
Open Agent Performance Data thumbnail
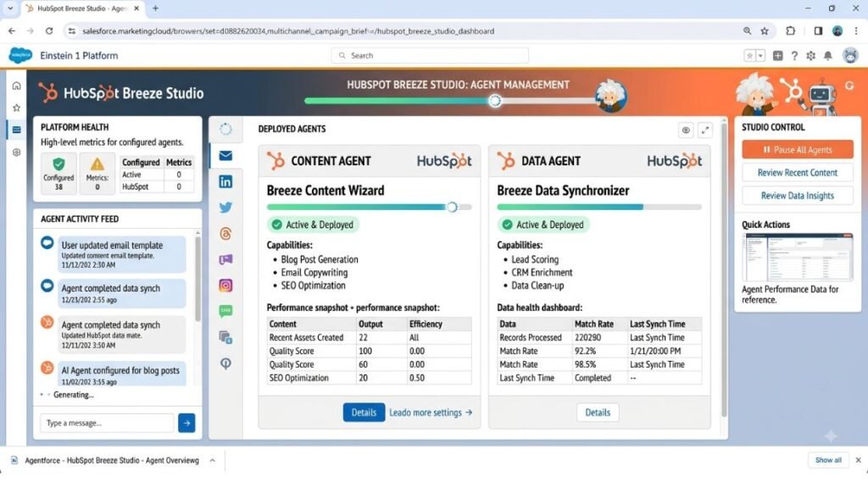tap(797, 258)
